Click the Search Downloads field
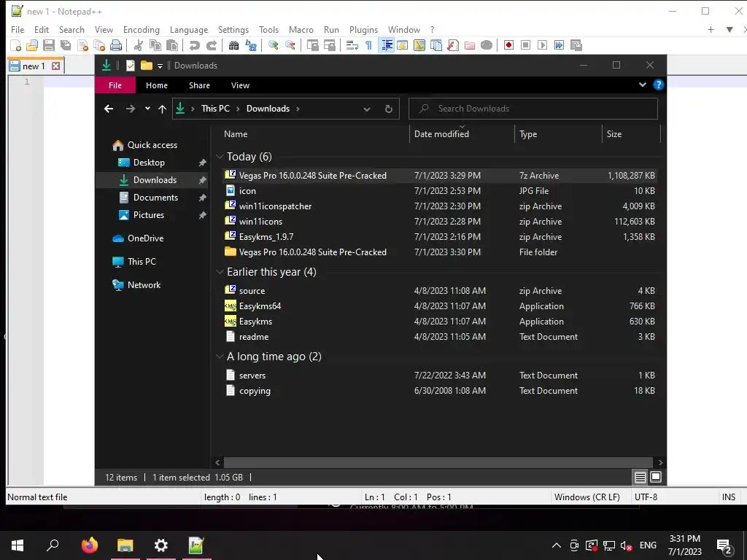Screen dimensions: 747x560 533,109
